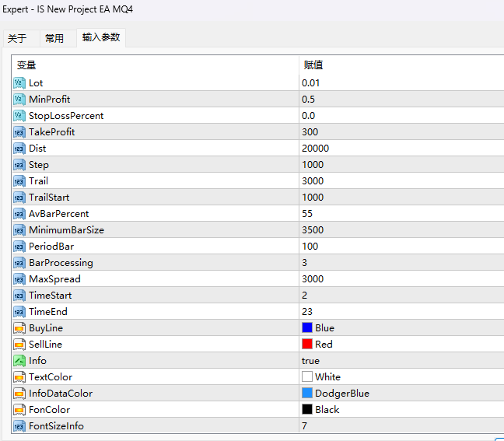Click the Dist parameter icon
This screenshot has height=441, width=504.
(19, 149)
